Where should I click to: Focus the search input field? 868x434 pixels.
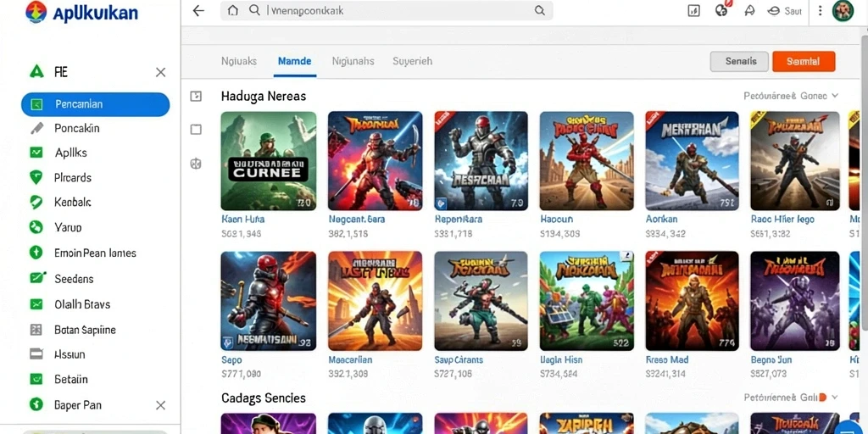tap(387, 10)
